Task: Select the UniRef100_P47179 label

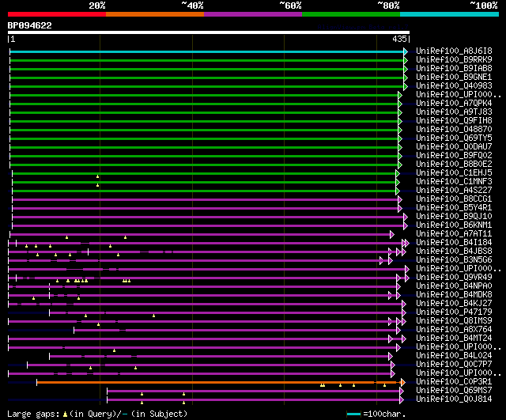Action: 454,312
